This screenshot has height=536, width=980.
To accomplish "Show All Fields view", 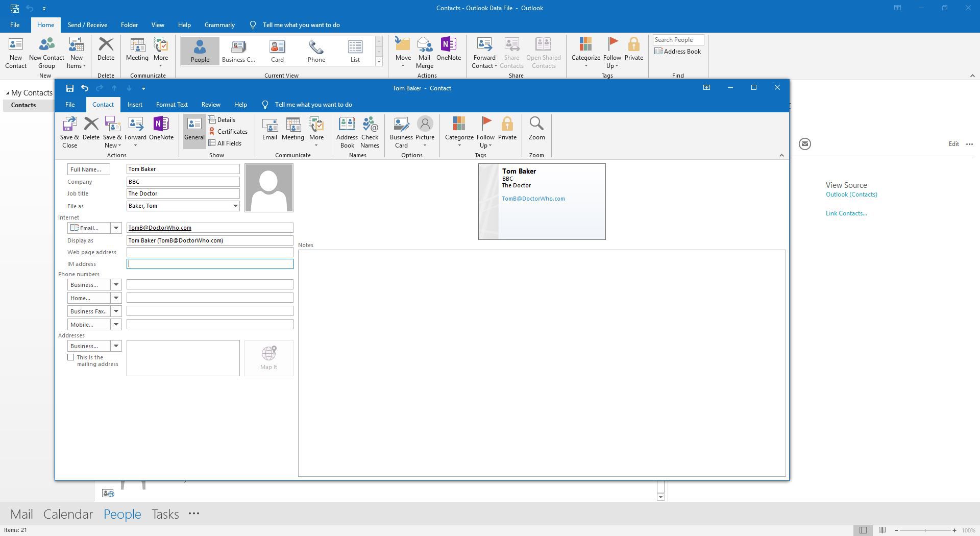I will 225,143.
